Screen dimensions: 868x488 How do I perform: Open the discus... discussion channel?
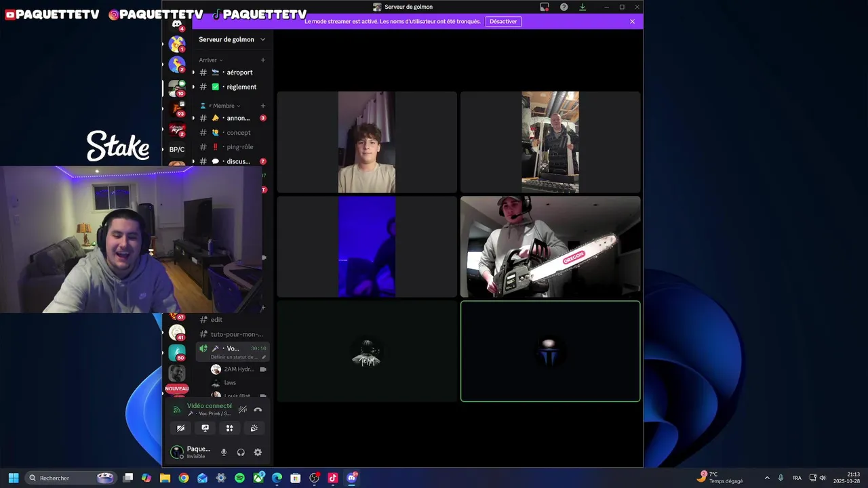point(232,161)
